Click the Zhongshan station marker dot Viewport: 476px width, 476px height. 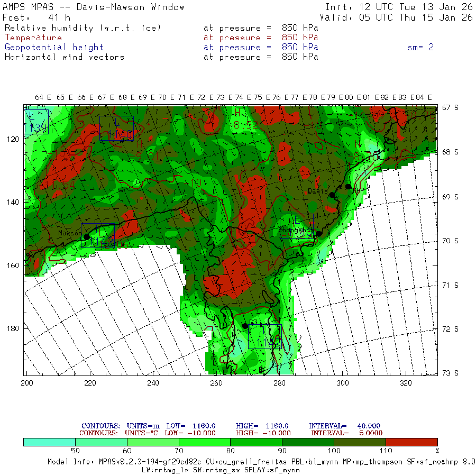pos(318,234)
